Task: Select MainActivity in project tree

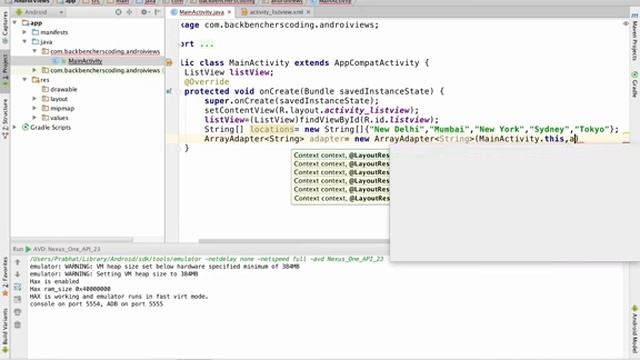Action: pos(85,61)
